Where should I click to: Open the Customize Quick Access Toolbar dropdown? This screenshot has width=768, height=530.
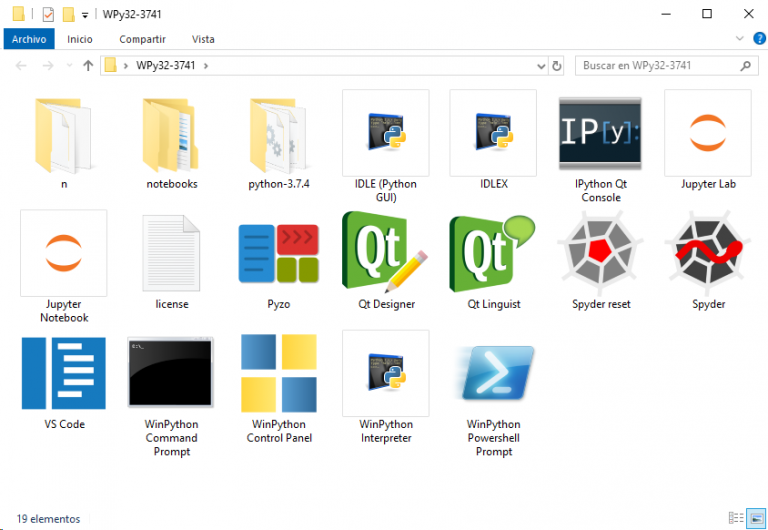pyautogui.click(x=85, y=15)
